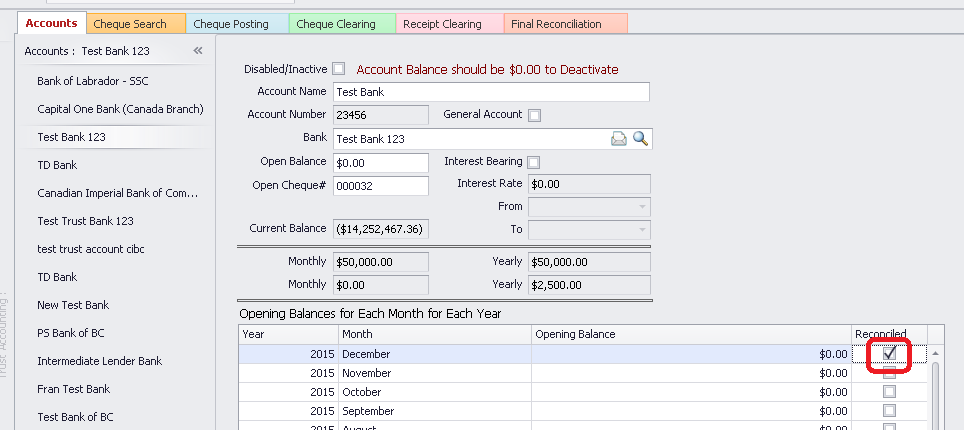
Task: Open the Receipt Clearing tab
Action: (x=449, y=24)
